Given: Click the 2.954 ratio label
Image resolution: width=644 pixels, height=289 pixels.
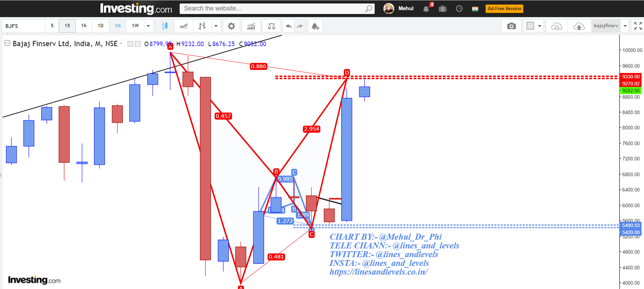Looking at the screenshot, I should tap(312, 129).
